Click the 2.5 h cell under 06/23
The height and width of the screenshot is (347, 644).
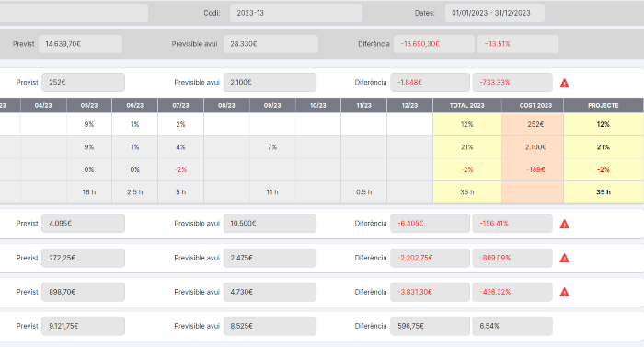(x=134, y=192)
